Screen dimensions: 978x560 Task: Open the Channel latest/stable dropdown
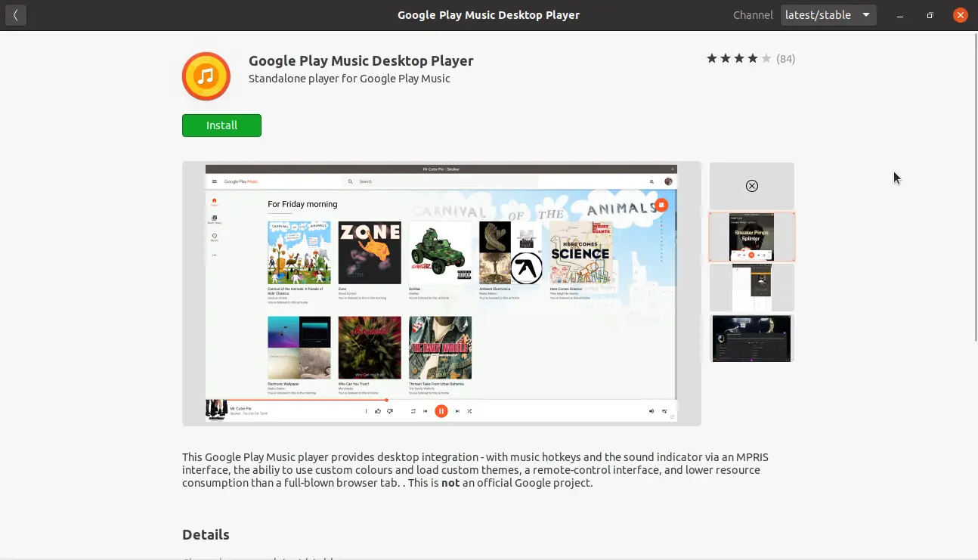tap(828, 15)
